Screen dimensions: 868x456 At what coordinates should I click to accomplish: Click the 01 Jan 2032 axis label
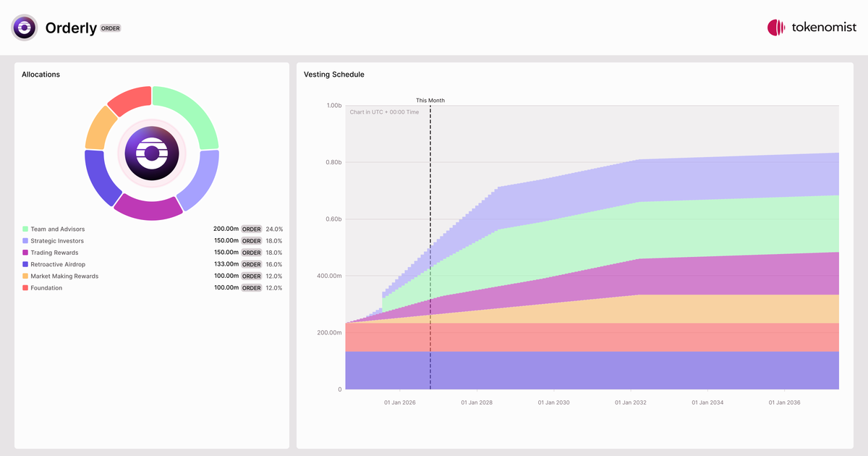tap(629, 402)
